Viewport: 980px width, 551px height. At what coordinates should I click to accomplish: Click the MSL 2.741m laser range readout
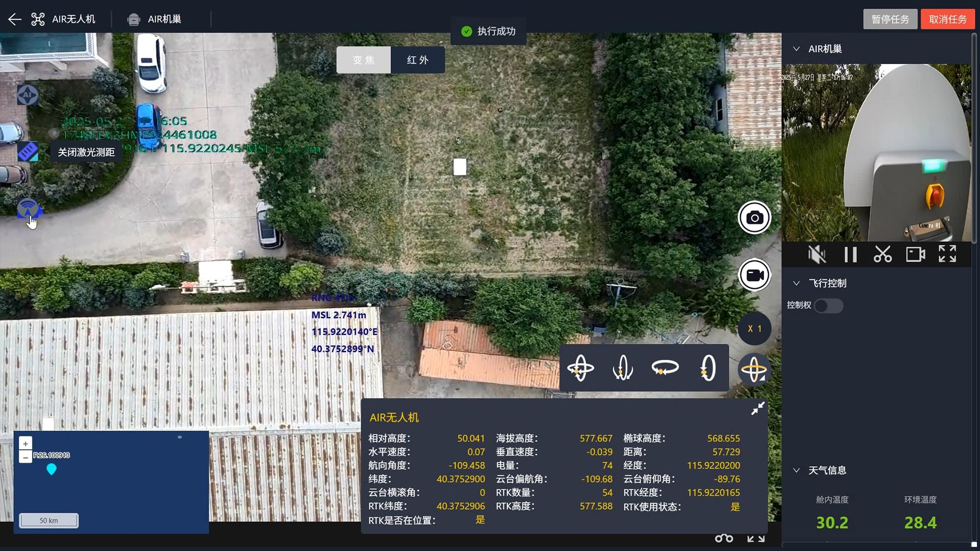(338, 315)
